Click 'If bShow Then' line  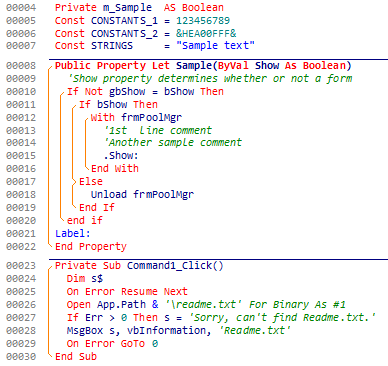click(118, 105)
